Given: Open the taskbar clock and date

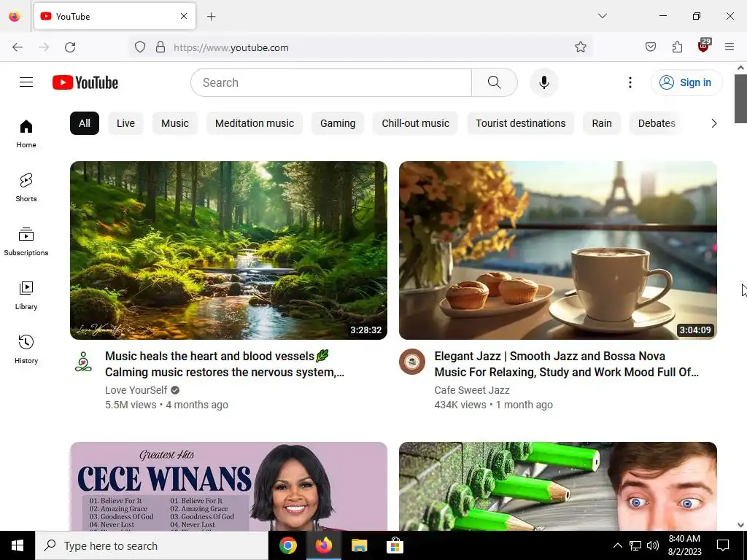Looking at the screenshot, I should [x=684, y=545].
